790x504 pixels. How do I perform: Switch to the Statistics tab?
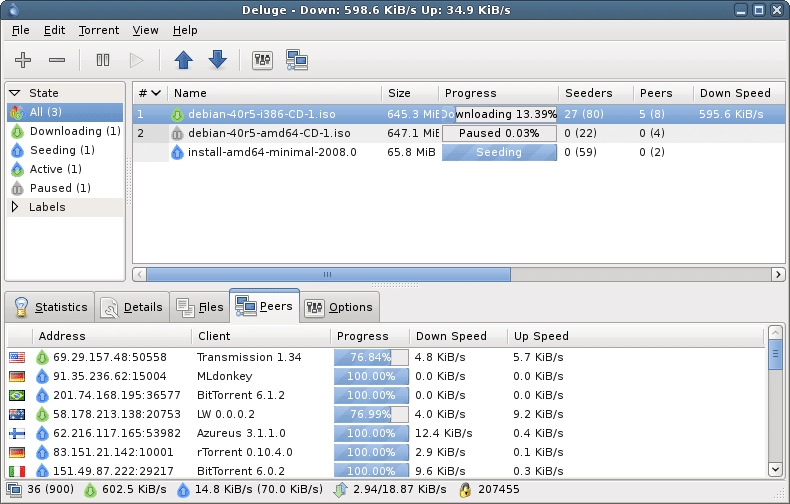tap(50, 307)
